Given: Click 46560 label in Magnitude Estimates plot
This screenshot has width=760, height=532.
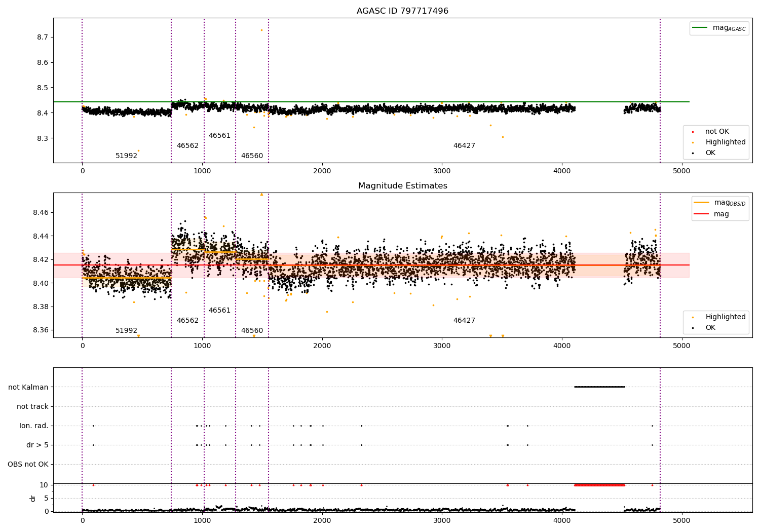Looking at the screenshot, I should 252,331.
